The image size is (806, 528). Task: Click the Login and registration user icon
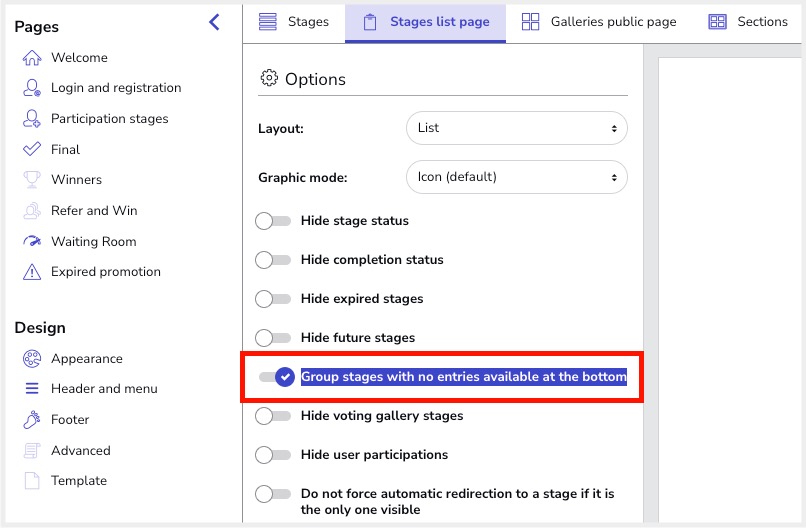point(32,88)
